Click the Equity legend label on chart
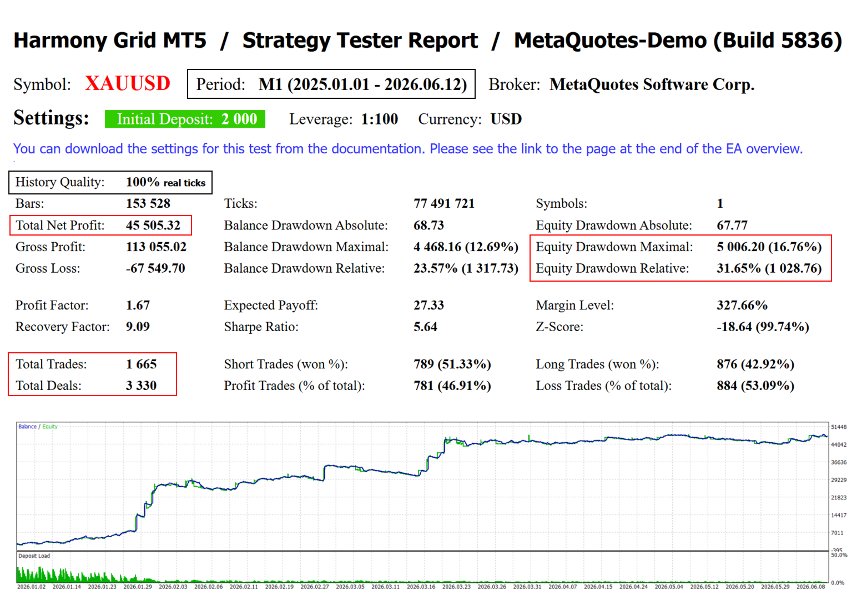The image size is (862, 600). (x=50, y=426)
